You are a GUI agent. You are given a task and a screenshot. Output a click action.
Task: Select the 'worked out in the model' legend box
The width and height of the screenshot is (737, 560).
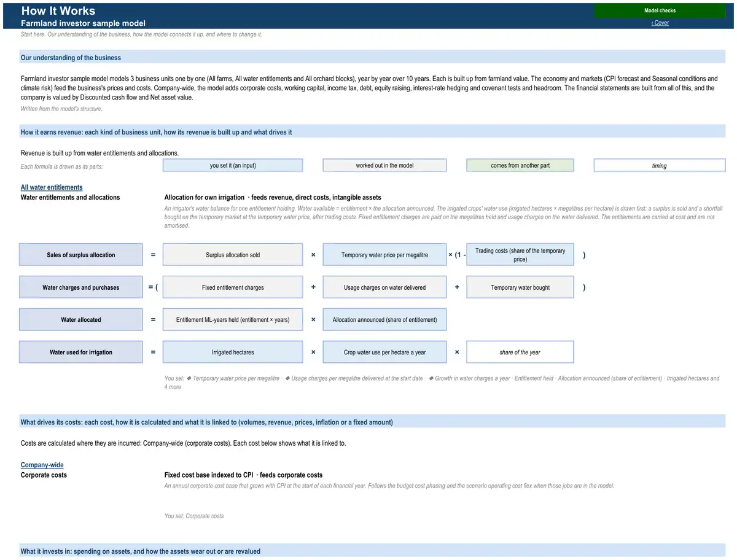pos(384,165)
